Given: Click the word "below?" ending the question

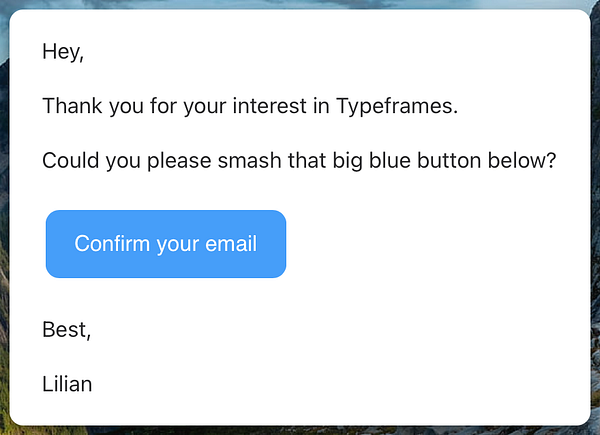Looking at the screenshot, I should point(522,160).
